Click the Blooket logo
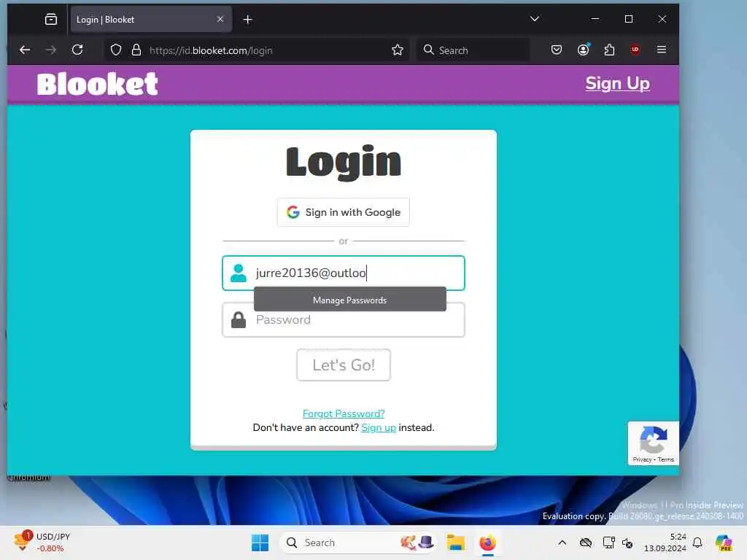The image size is (747, 560). [97, 85]
